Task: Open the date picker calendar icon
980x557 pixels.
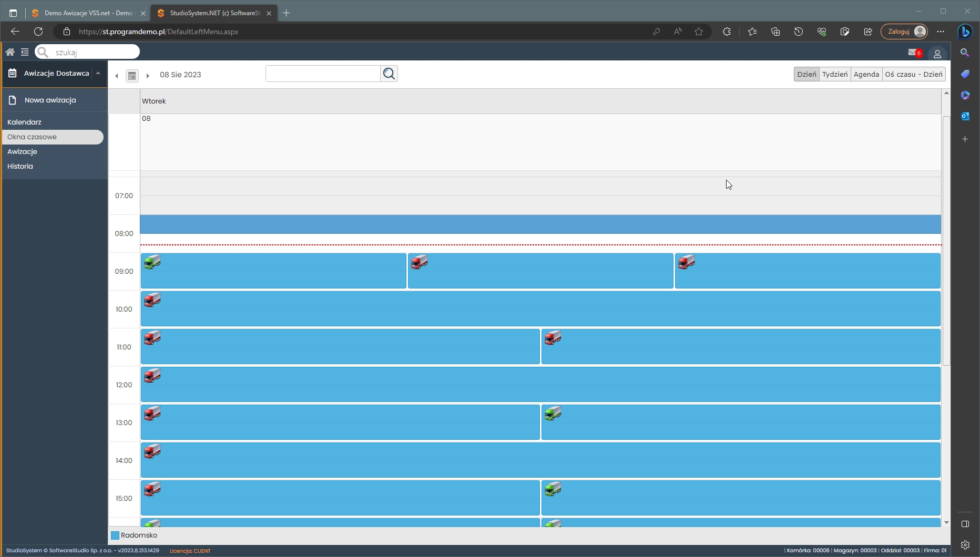Action: [132, 76]
